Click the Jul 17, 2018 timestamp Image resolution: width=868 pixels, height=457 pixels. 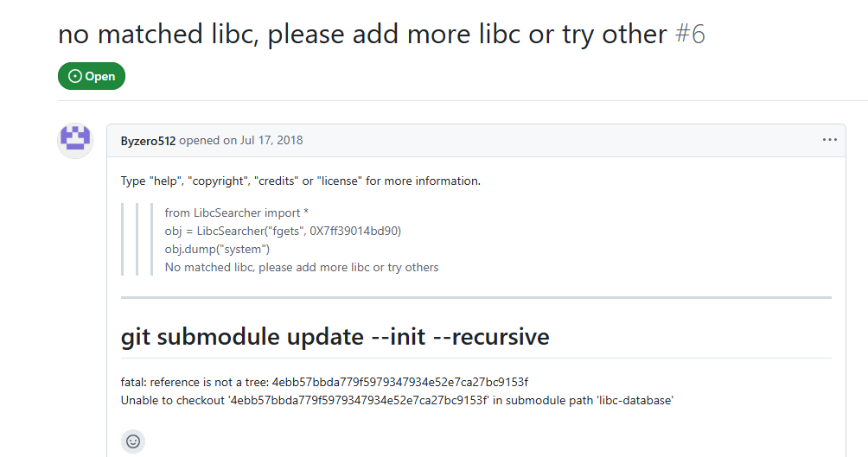click(271, 141)
